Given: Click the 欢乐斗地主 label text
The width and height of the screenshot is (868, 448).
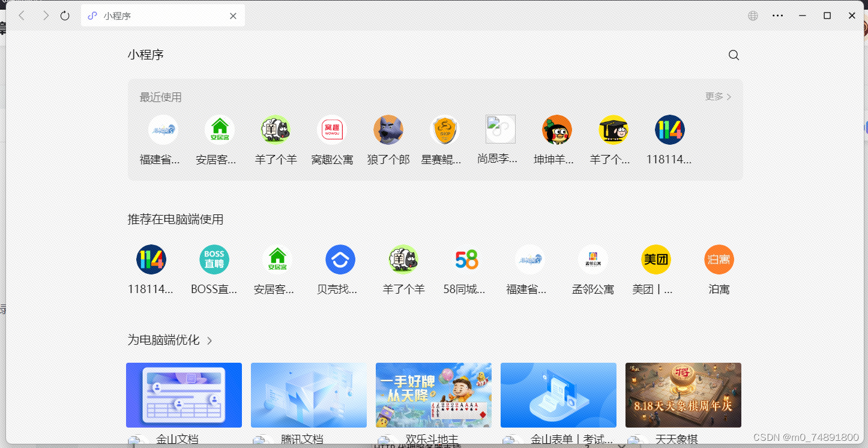Looking at the screenshot, I should pyautogui.click(x=432, y=440).
